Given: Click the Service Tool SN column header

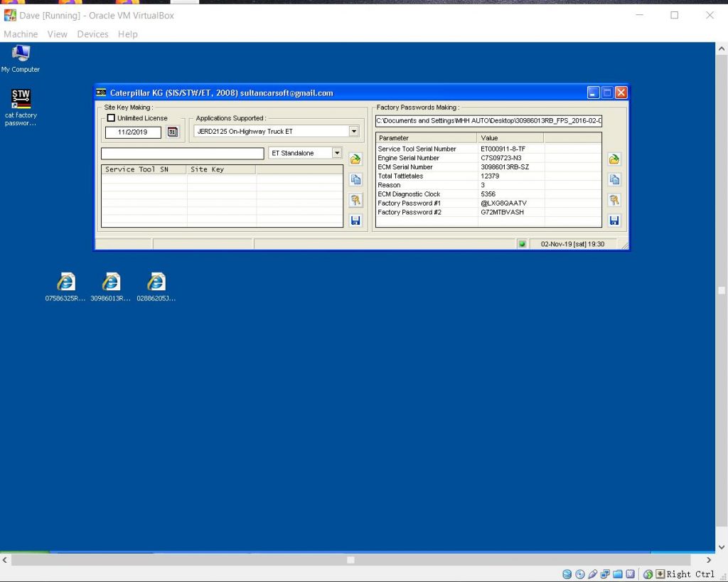Looking at the screenshot, I should tap(144, 169).
